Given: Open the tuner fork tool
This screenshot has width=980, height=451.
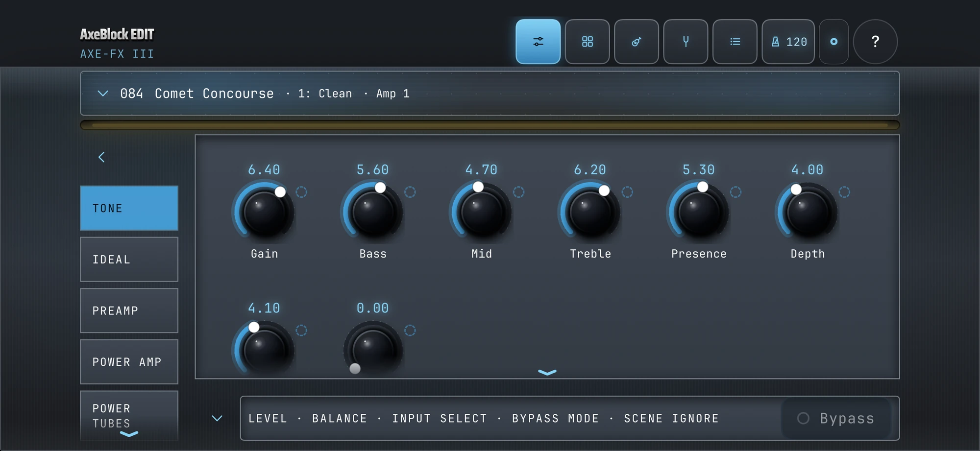Looking at the screenshot, I should [x=686, y=42].
